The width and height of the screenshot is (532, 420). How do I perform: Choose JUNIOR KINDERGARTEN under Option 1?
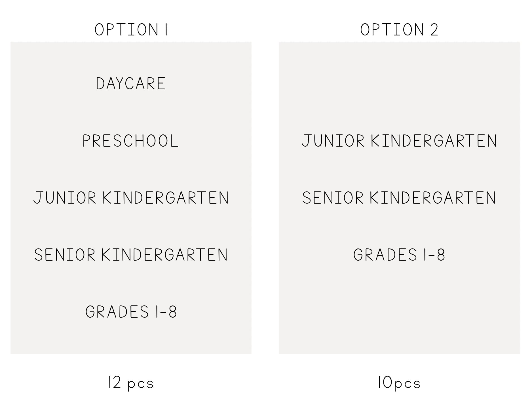[131, 198]
